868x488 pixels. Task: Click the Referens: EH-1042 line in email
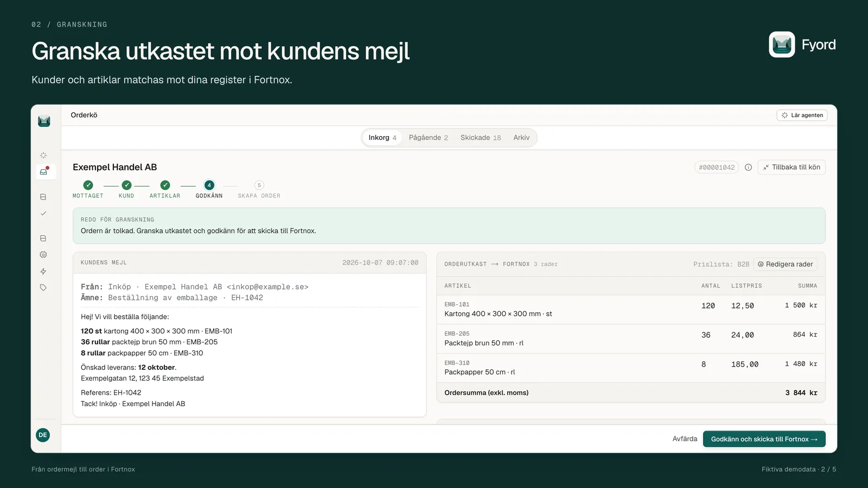[111, 393]
